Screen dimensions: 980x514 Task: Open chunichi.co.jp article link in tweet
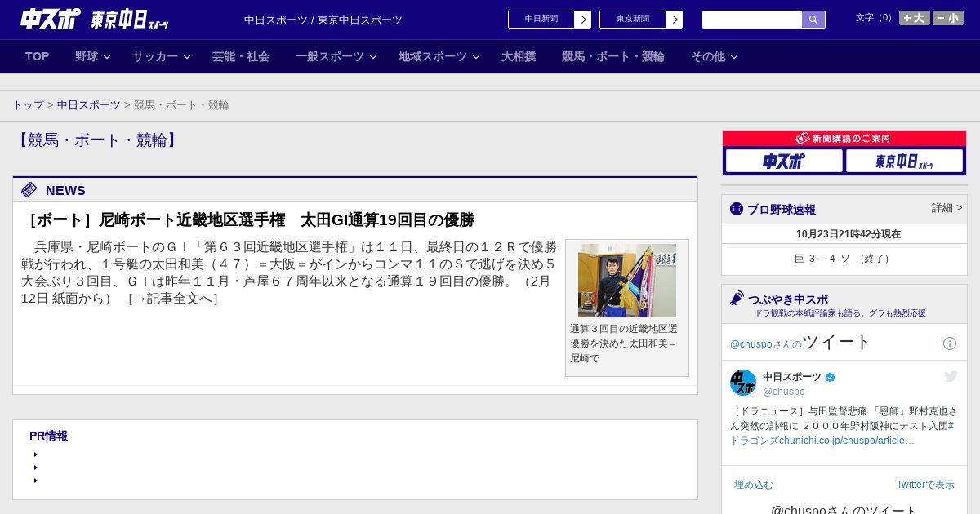click(847, 441)
